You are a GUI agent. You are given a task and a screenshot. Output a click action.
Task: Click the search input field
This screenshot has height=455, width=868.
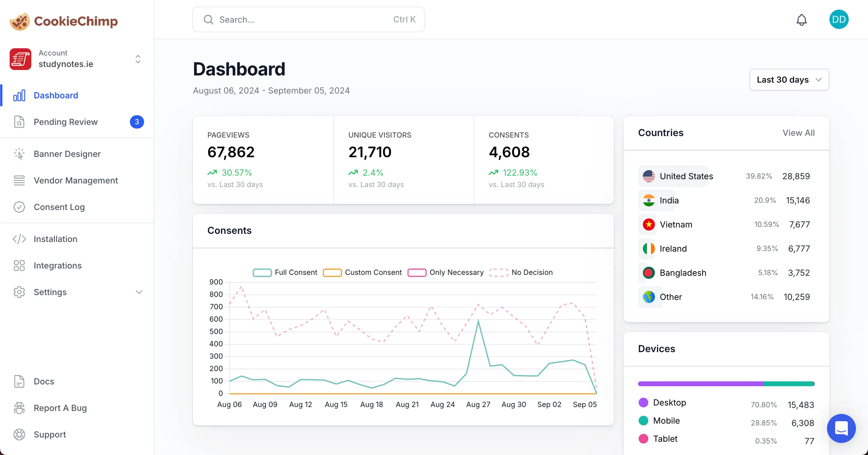[x=308, y=19]
